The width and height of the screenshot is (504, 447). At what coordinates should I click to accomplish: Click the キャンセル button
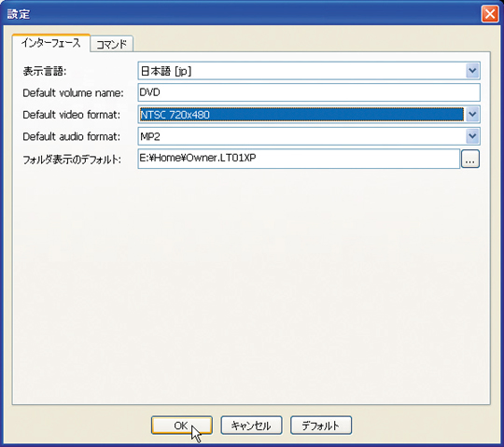tap(251, 426)
